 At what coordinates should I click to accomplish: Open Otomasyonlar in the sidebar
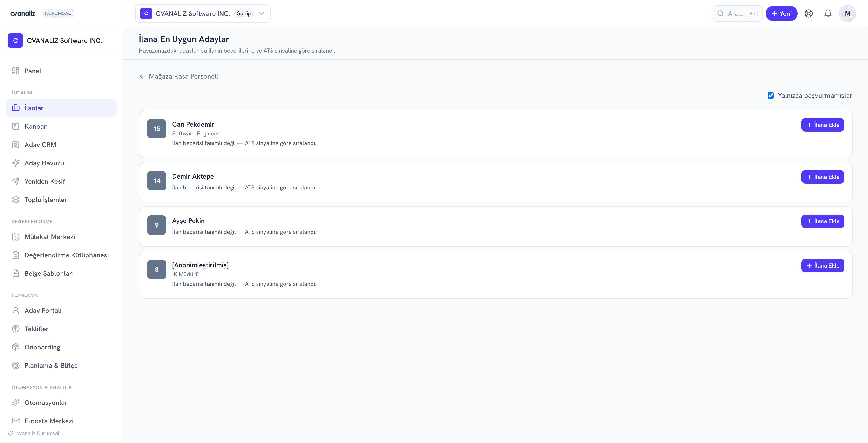point(61,403)
